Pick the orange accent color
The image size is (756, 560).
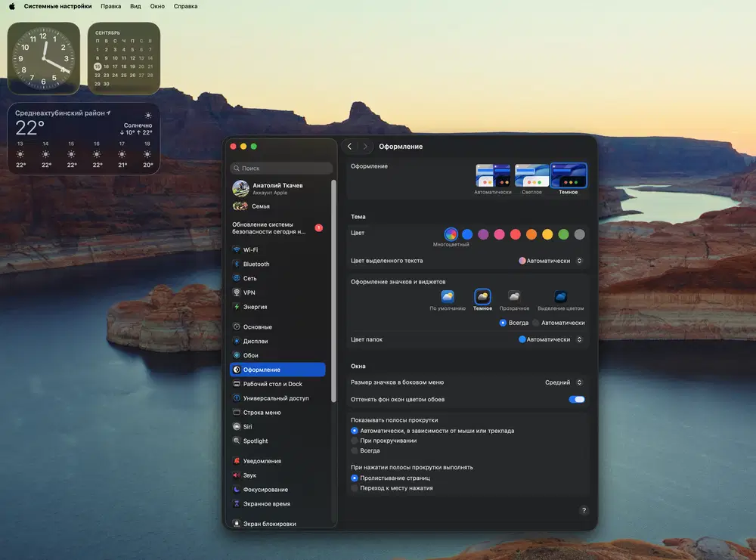coord(531,234)
